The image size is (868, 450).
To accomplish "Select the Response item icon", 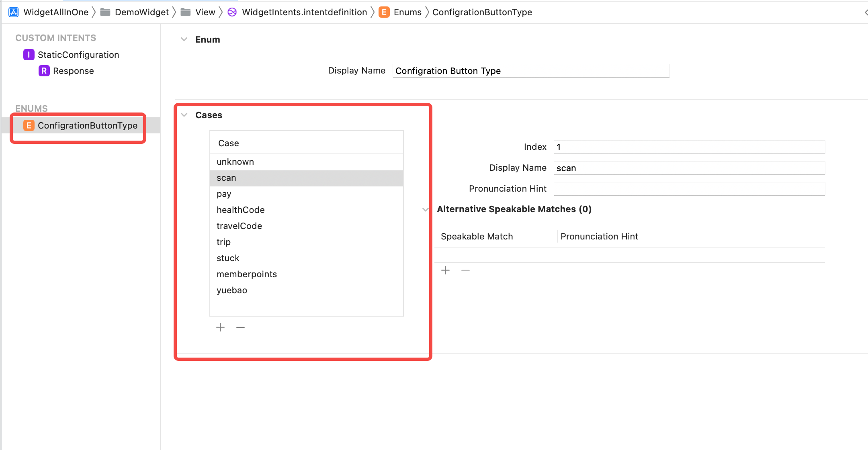I will 44,71.
